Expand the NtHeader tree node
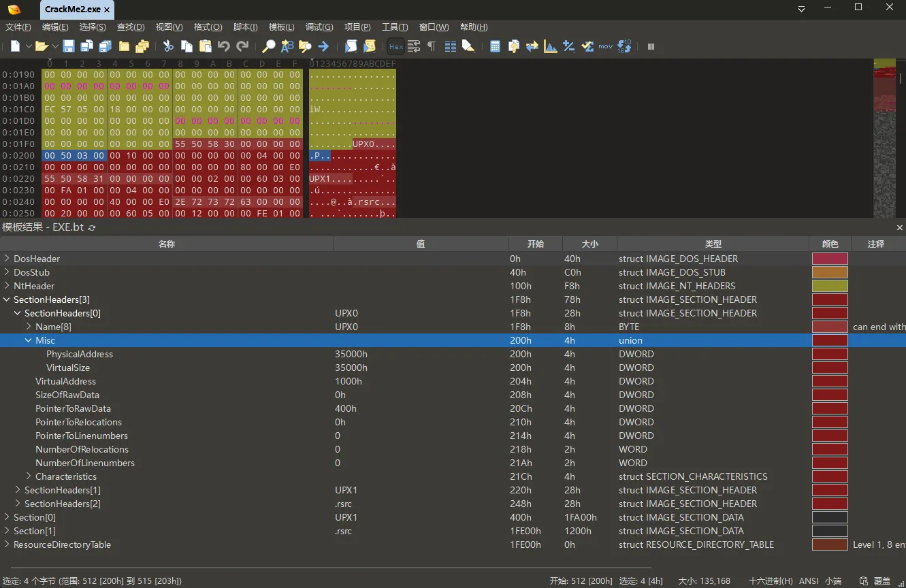Image resolution: width=906 pixels, height=588 pixels. click(7, 286)
